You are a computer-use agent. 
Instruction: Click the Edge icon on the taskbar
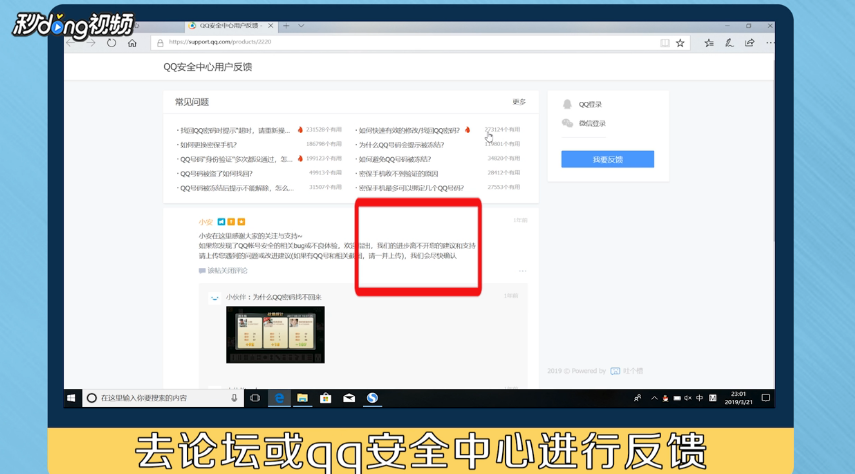point(279,398)
